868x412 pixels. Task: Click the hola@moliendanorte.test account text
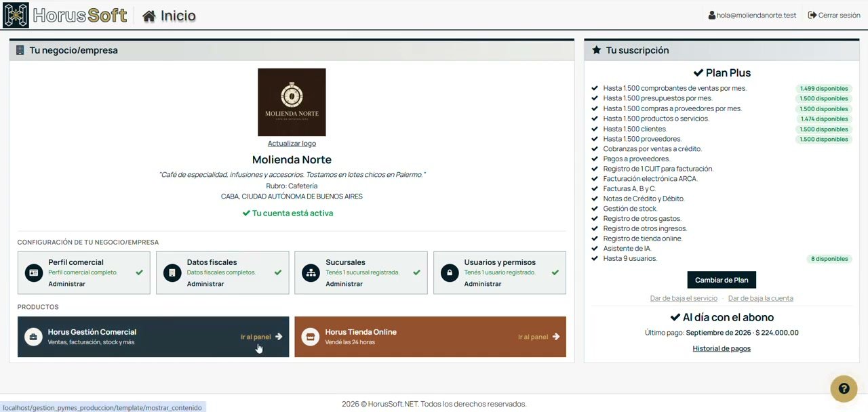pyautogui.click(x=757, y=15)
